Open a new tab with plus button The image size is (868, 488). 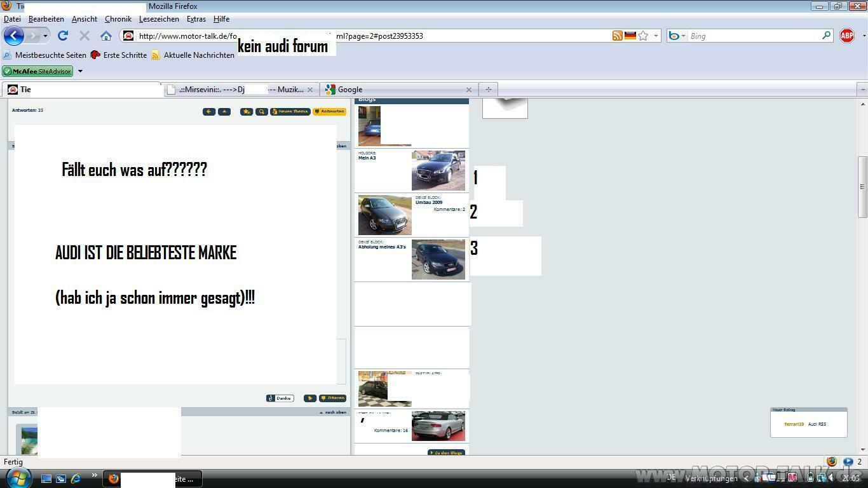point(488,90)
